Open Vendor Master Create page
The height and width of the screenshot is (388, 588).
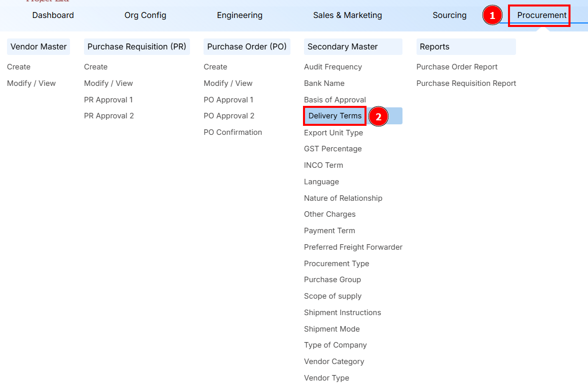18,66
